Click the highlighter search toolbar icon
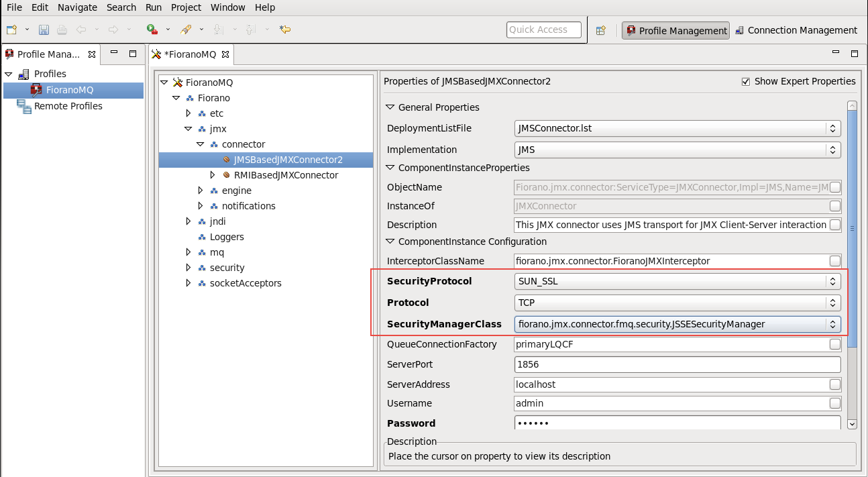The height and width of the screenshot is (477, 868). point(186,30)
